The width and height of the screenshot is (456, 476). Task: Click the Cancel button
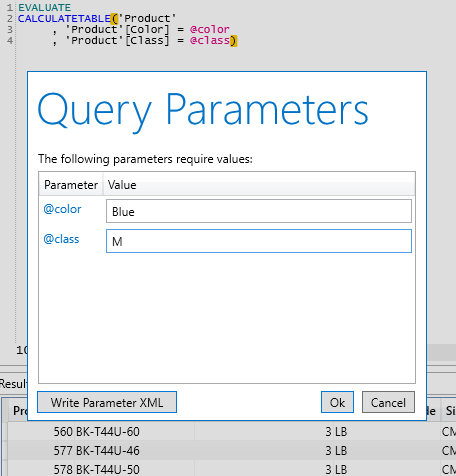tap(388, 402)
